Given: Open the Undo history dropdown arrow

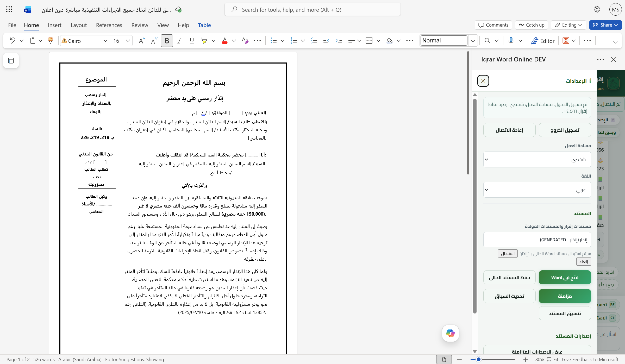Looking at the screenshot, I should pos(22,41).
